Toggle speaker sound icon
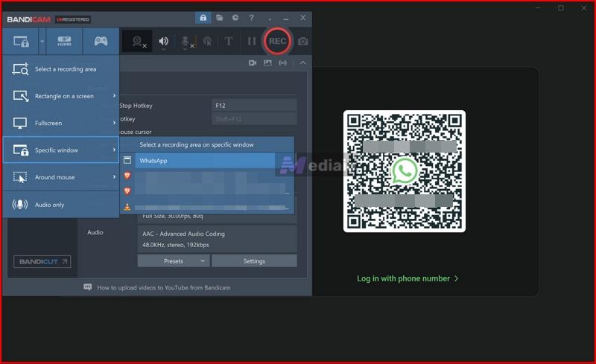This screenshot has height=364, width=596. 163,41
